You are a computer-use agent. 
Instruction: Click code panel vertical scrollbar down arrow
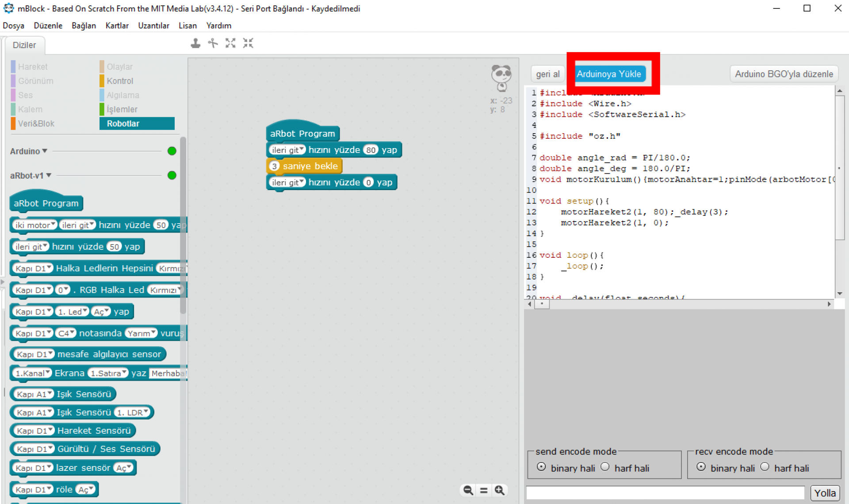(x=839, y=294)
